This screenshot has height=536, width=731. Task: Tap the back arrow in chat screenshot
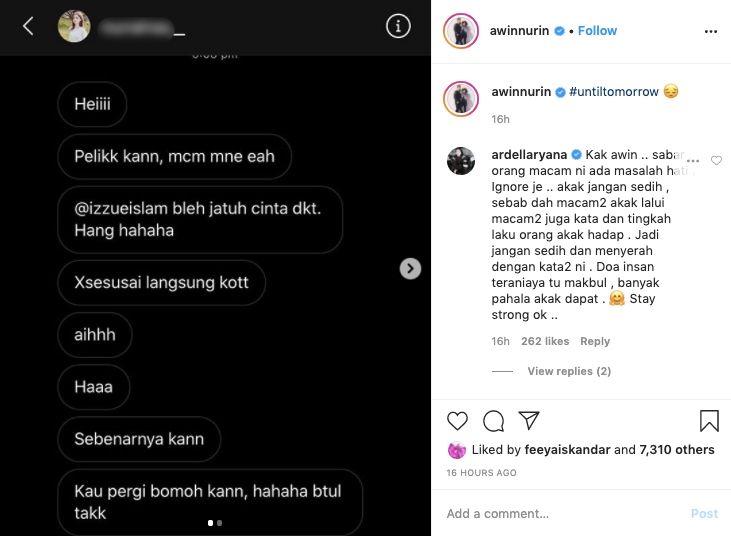click(x=28, y=26)
